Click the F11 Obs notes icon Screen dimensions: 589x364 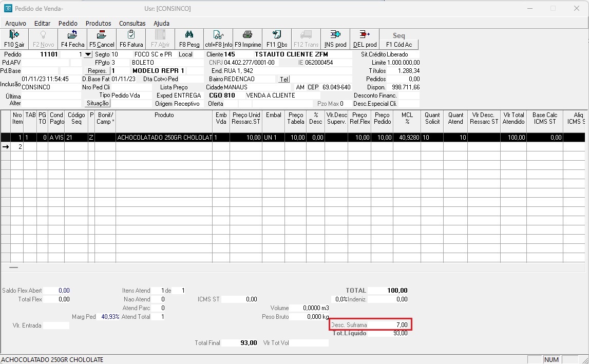(277, 39)
